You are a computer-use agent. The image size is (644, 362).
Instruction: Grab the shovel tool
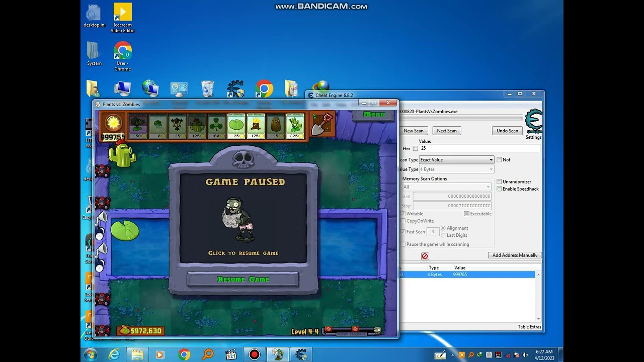pyautogui.click(x=322, y=124)
